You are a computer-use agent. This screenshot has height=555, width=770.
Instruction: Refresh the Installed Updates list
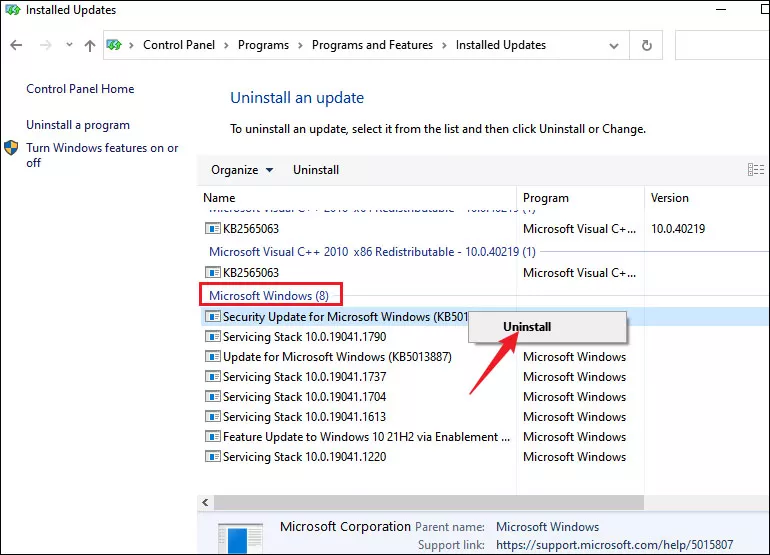click(647, 45)
